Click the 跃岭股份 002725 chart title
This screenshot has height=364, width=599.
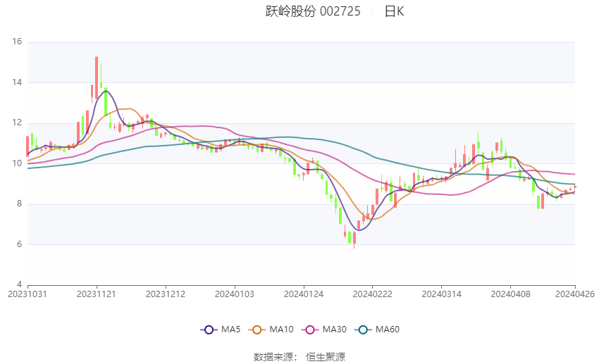313,11
